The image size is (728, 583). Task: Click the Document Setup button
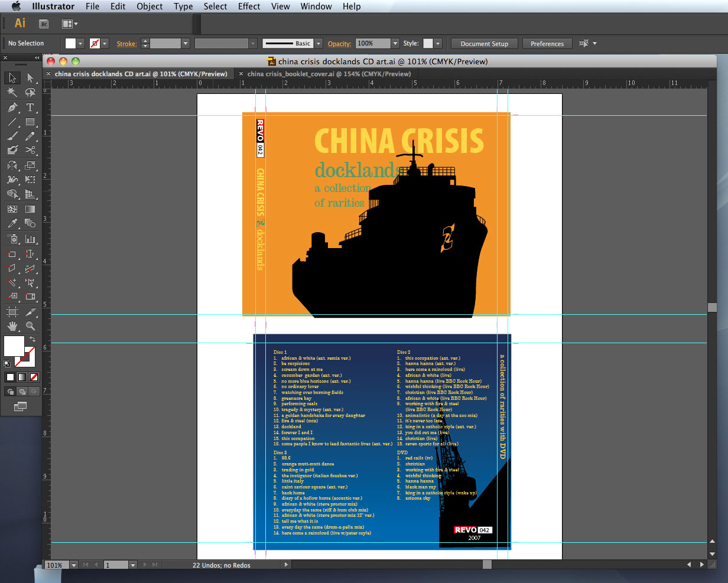(x=484, y=44)
